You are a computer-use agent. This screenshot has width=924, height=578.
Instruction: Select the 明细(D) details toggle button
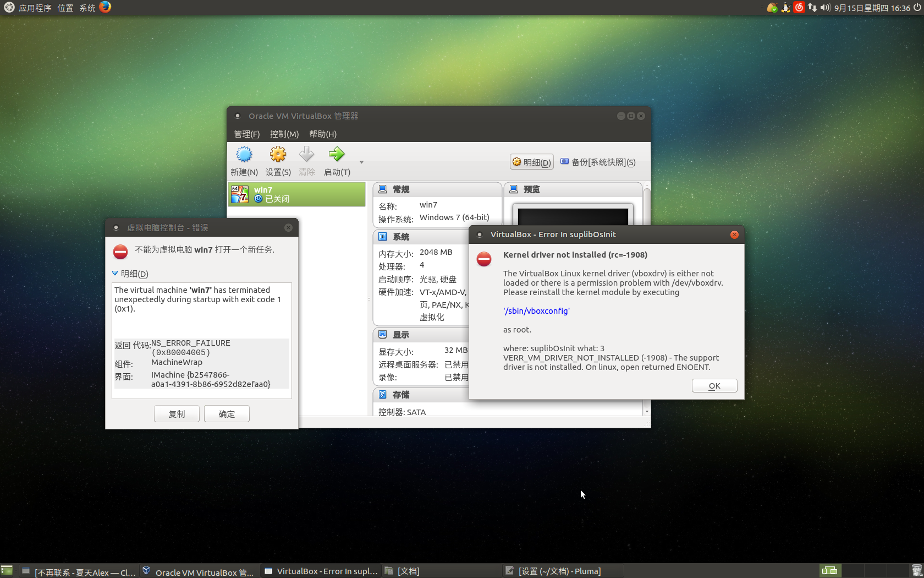click(532, 162)
